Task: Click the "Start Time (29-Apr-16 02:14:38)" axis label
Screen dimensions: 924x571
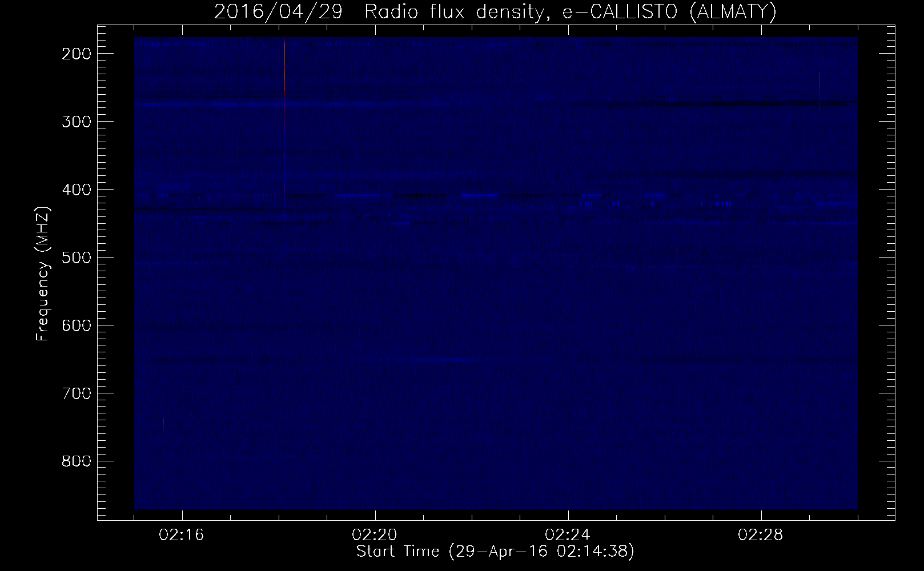Action: click(x=495, y=552)
